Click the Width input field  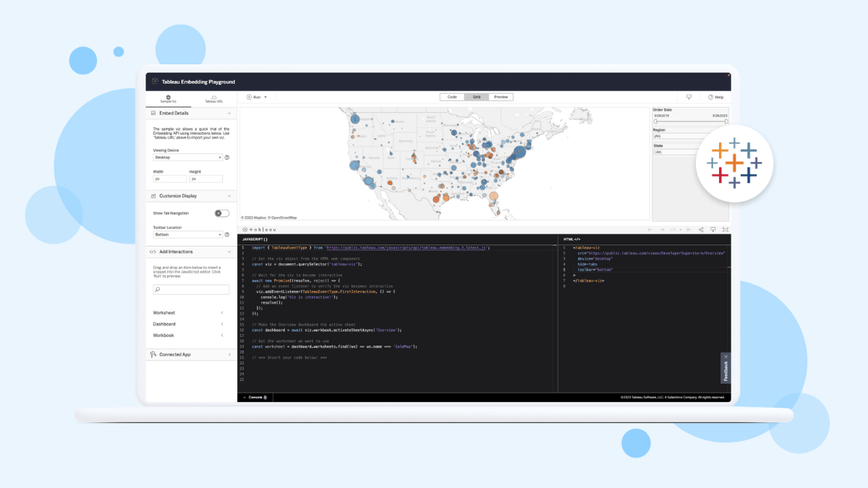coord(170,179)
